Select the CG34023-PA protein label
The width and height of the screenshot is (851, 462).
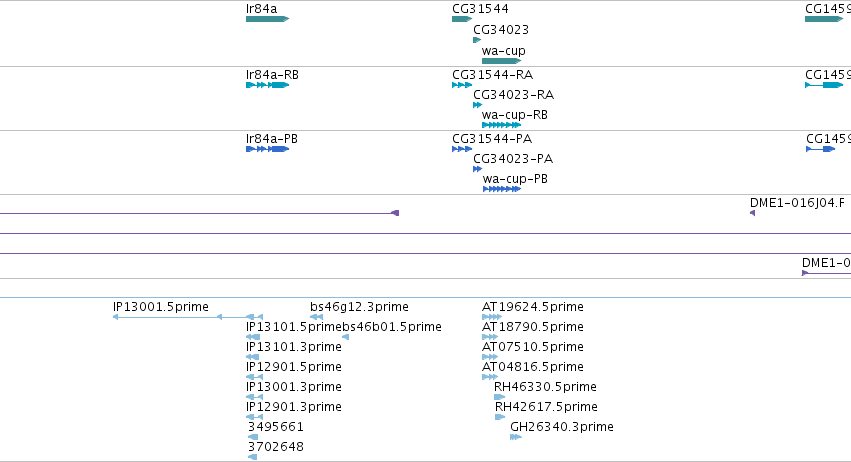pos(513,159)
